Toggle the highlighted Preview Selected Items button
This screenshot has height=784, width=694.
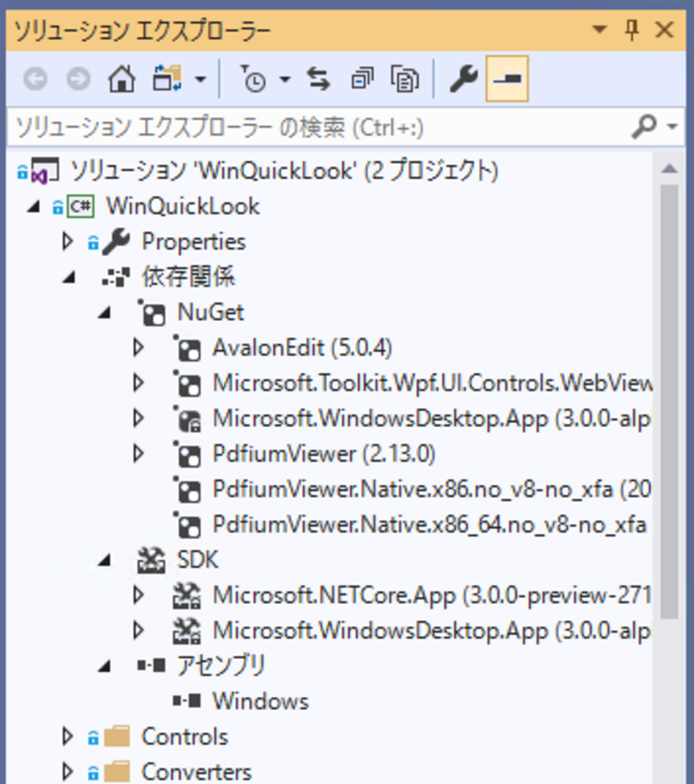click(507, 79)
